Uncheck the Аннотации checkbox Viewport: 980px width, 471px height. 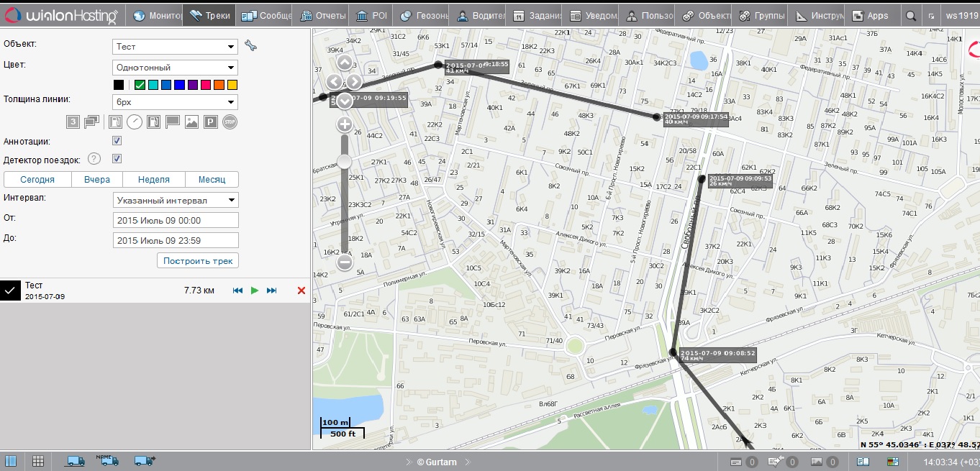pyautogui.click(x=117, y=141)
